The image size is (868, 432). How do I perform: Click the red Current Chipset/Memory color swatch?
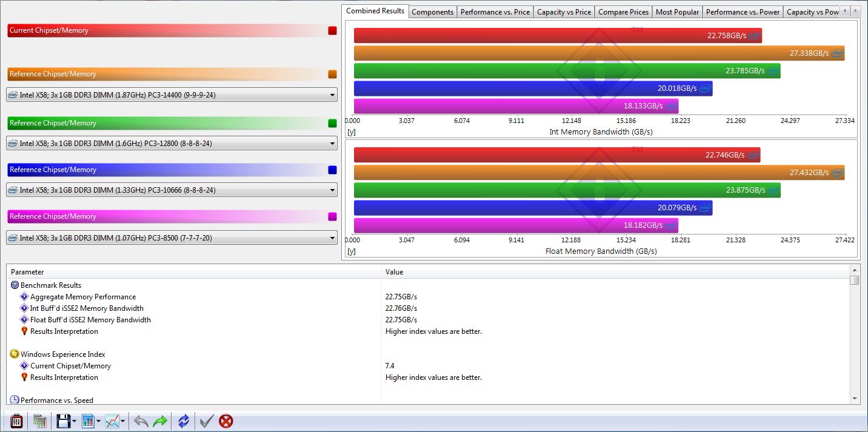coord(332,30)
